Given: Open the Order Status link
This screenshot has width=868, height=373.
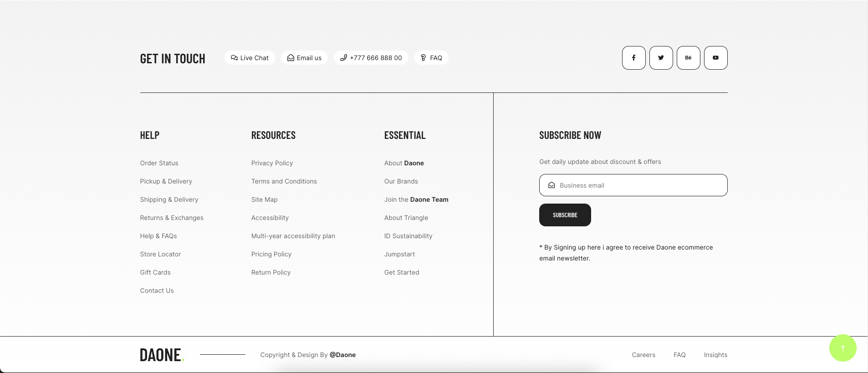Looking at the screenshot, I should tap(159, 163).
